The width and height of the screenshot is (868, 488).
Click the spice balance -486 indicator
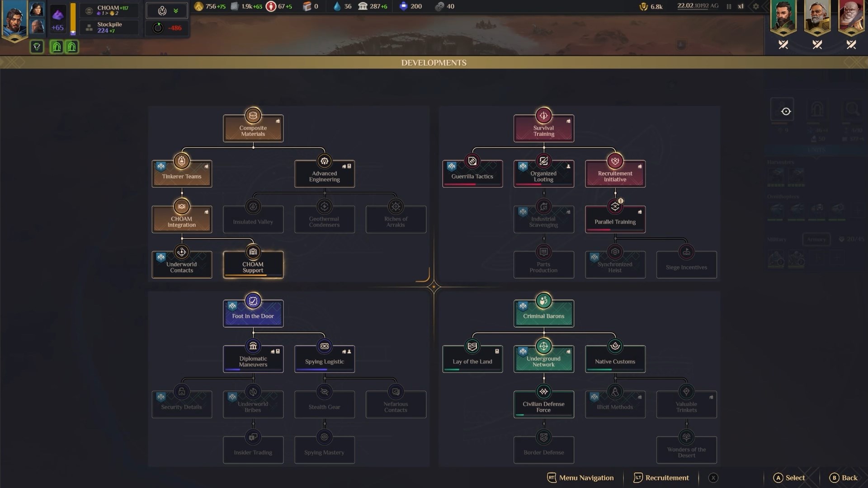[x=167, y=28]
